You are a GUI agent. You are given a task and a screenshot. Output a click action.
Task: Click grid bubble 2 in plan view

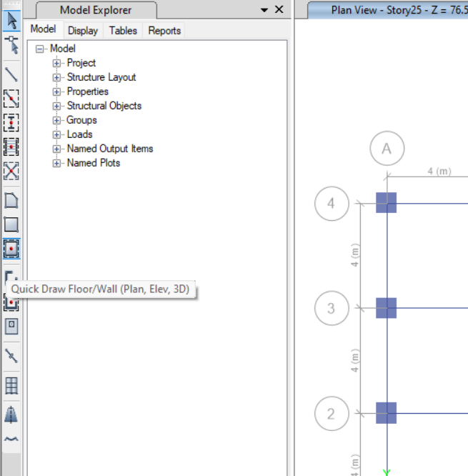pyautogui.click(x=332, y=414)
